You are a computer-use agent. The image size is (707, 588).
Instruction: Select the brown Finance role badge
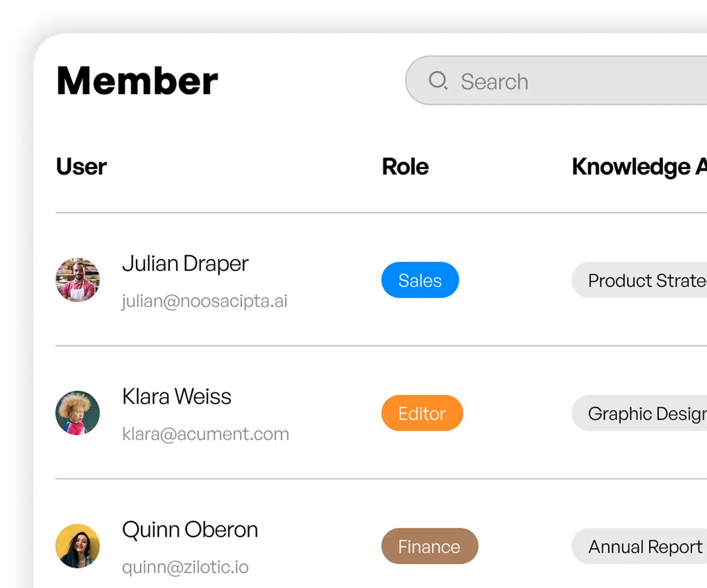pos(430,546)
